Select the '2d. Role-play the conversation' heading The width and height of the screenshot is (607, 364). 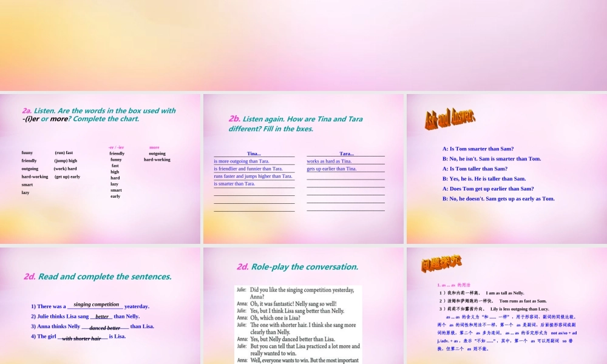(x=299, y=266)
